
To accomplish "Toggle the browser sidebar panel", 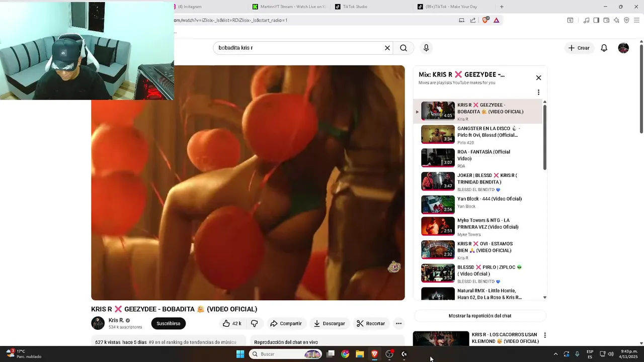I will point(596,20).
